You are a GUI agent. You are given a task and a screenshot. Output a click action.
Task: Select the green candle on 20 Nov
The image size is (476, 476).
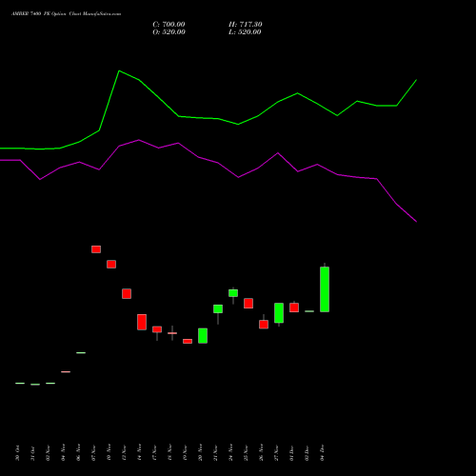pos(203,336)
